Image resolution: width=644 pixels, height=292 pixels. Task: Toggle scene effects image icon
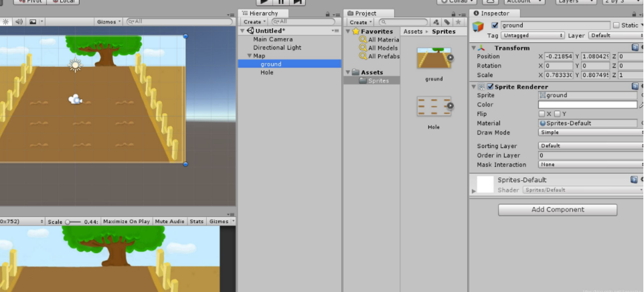click(33, 22)
